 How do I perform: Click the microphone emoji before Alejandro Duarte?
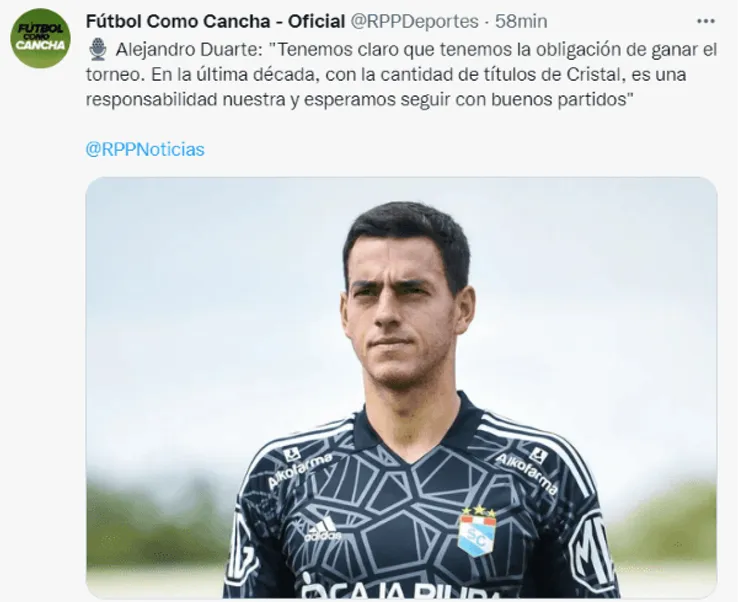pyautogui.click(x=98, y=49)
